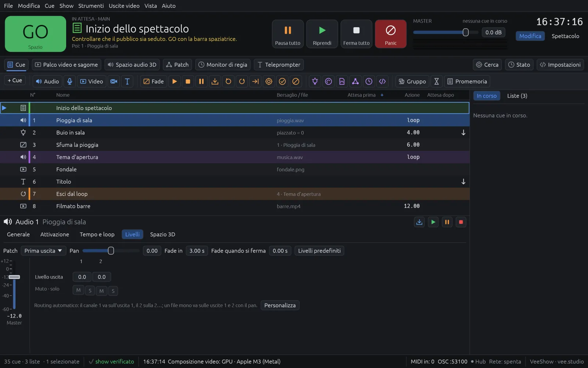
Task: Add a microphone cue from toolbar
Action: (x=69, y=81)
